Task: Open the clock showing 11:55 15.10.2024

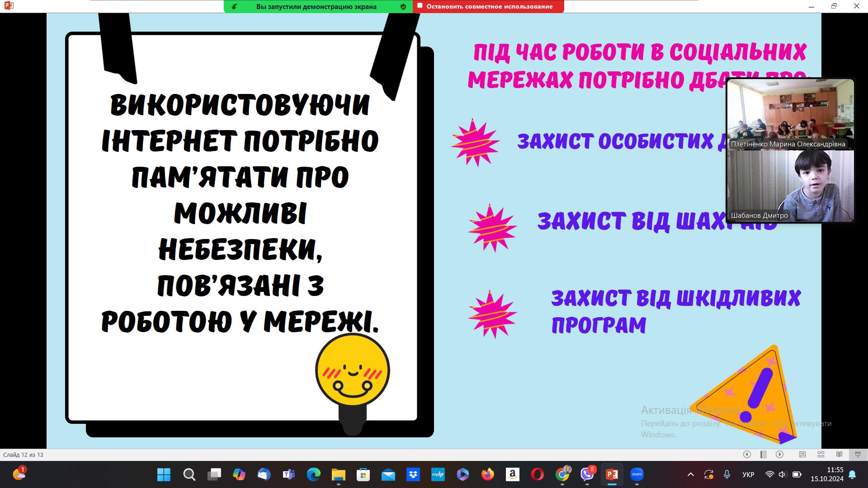Action: pos(827,474)
